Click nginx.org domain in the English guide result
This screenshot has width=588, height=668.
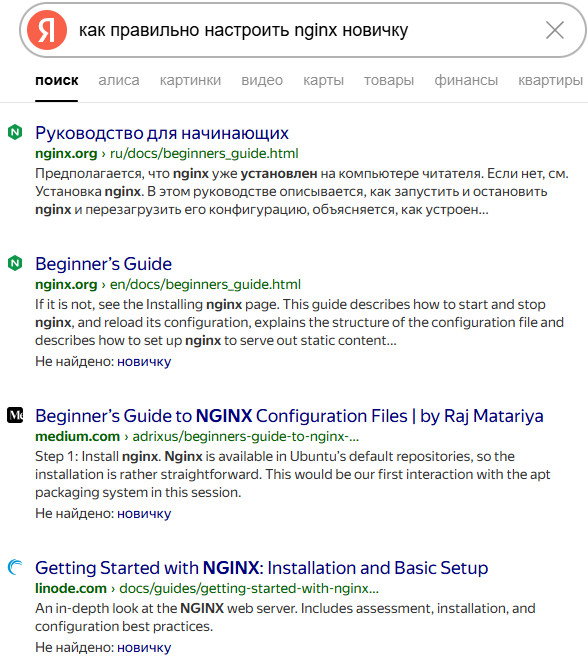(x=66, y=284)
